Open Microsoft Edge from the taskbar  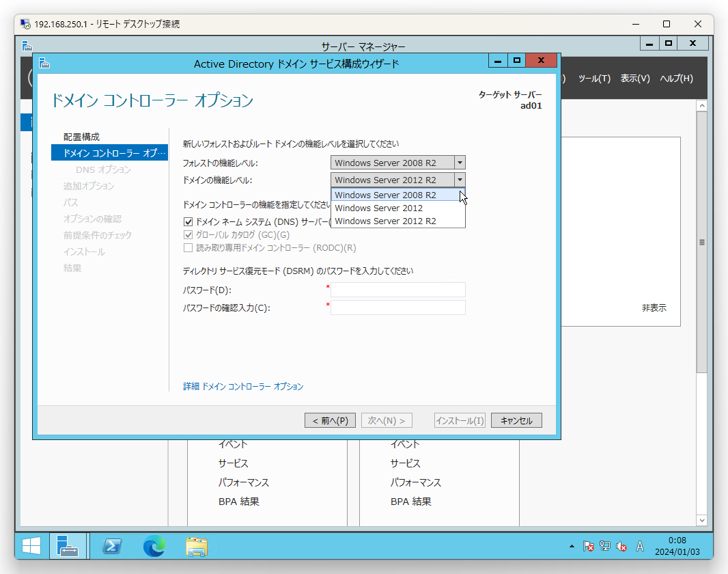[x=154, y=546]
